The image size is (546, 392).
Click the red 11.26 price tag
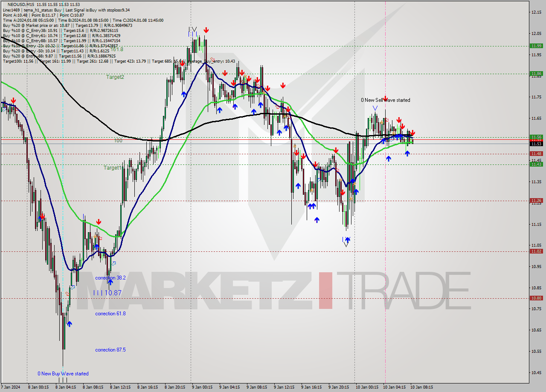pyautogui.click(x=536, y=200)
